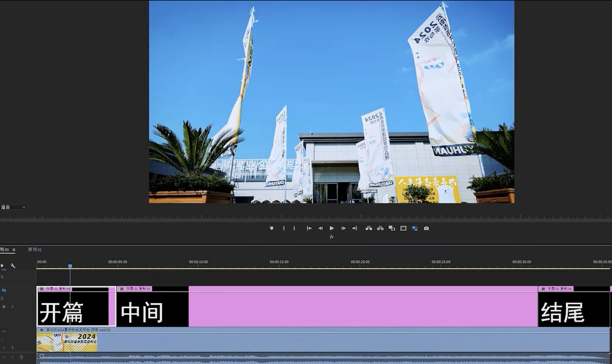Screen dimensions: 612x364
Task: Open timeline wrench display settings
Action: 13,266
